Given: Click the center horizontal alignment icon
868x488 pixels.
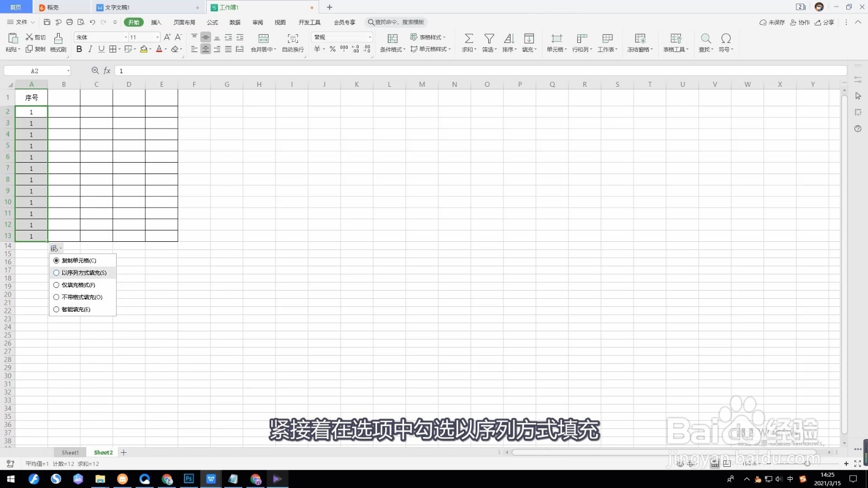Looking at the screenshot, I should 206,49.
